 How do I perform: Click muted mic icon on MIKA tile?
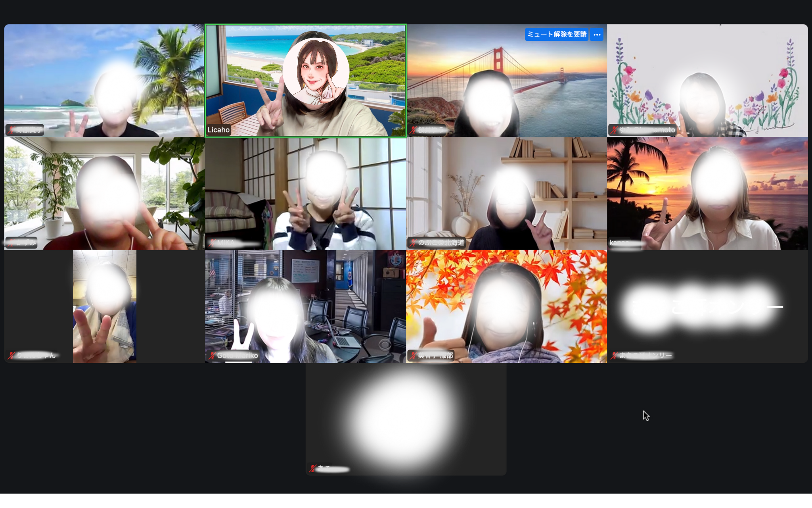(x=212, y=243)
